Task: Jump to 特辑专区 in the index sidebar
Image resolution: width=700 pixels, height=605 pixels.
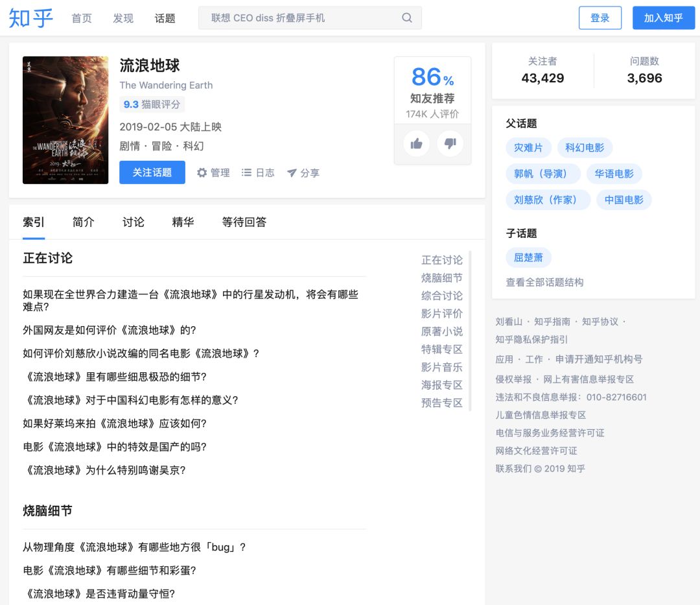Action: pyautogui.click(x=442, y=349)
